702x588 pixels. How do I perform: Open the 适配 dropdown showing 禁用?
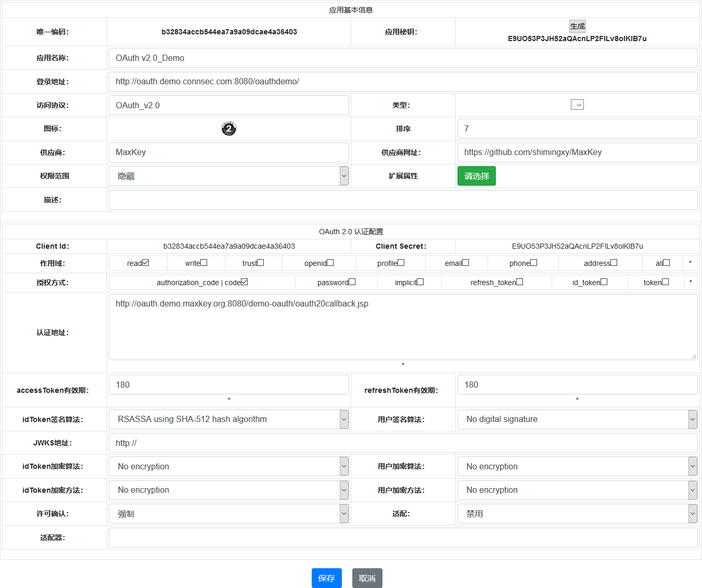coord(577,514)
